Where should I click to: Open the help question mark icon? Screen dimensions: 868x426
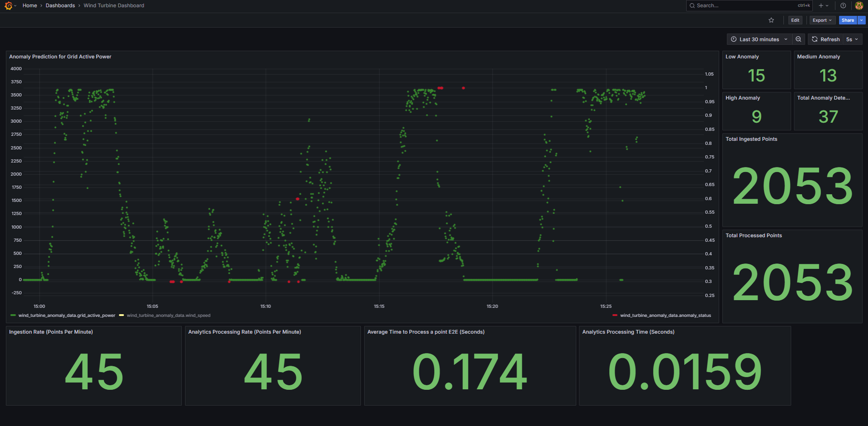[842, 5]
